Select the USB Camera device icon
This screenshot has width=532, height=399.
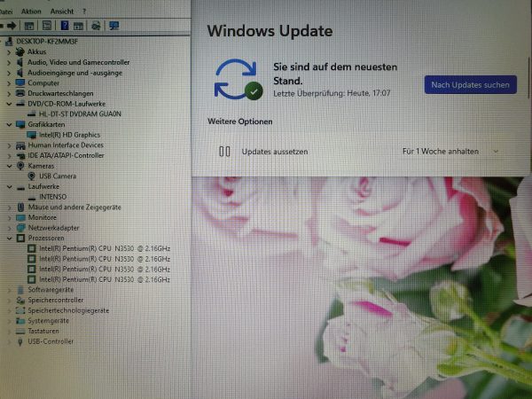point(31,176)
